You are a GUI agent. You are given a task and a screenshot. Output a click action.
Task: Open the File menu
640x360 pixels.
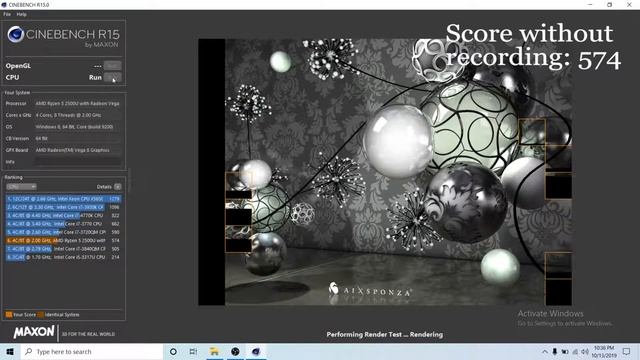(7, 14)
